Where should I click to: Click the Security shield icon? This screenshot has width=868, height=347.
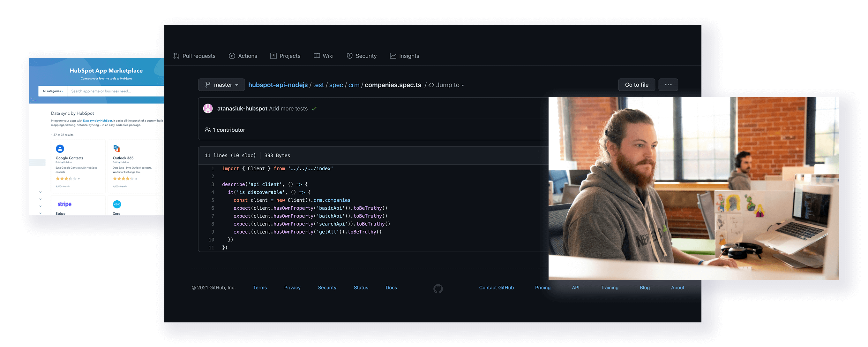coord(350,56)
